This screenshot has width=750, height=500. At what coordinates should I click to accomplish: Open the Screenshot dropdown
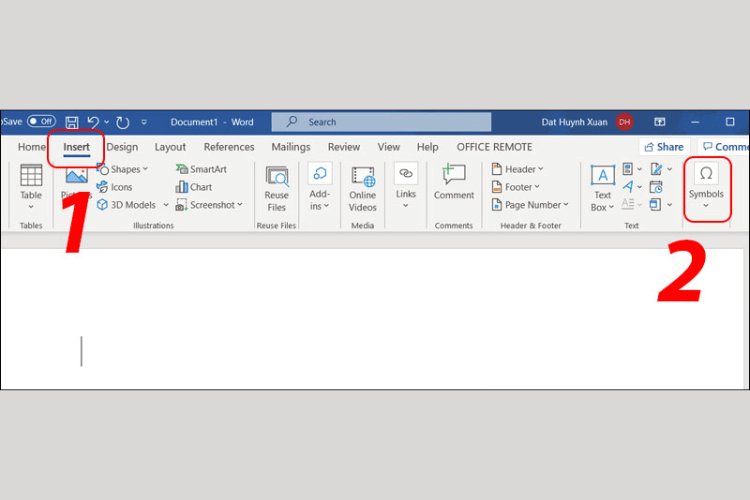click(209, 205)
